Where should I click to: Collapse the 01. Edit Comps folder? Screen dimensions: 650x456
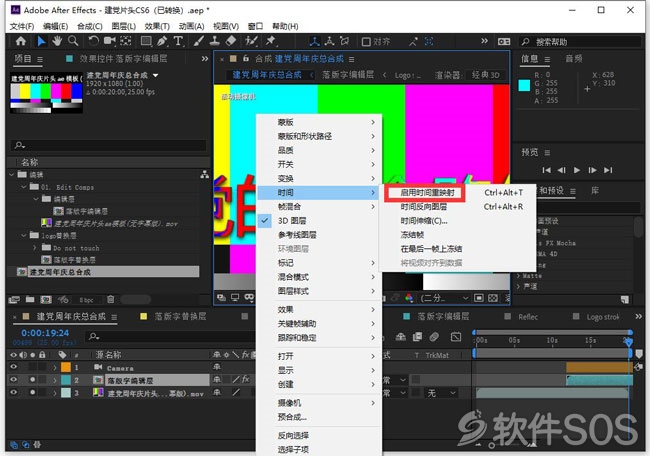[24, 187]
